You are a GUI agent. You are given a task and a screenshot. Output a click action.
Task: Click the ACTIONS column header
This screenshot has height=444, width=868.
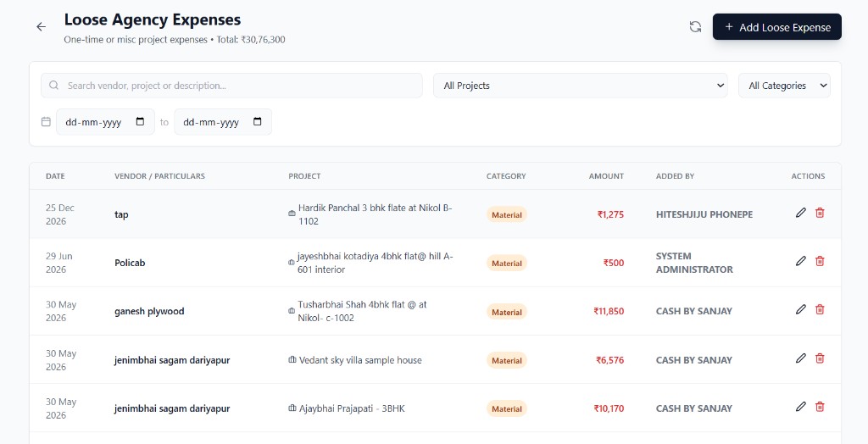[808, 176]
